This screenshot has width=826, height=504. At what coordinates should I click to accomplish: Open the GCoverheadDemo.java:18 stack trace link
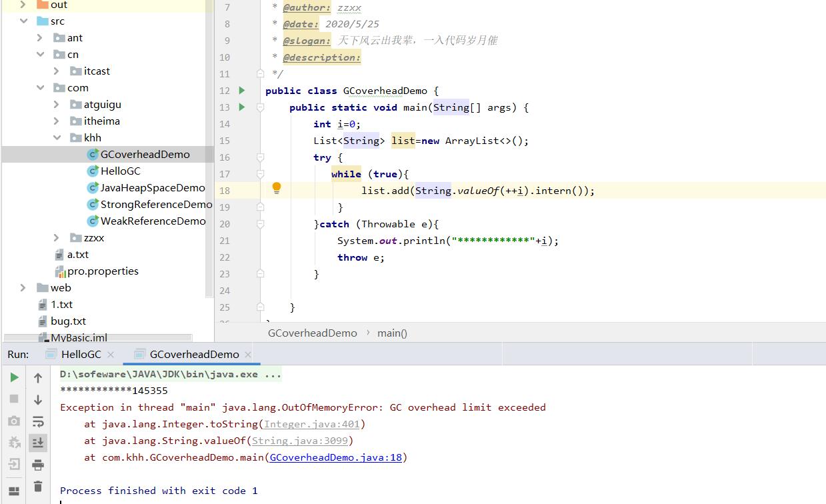(335, 457)
